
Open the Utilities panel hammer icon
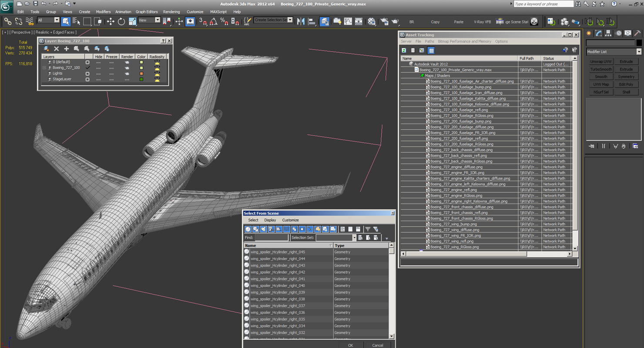pyautogui.click(x=637, y=33)
